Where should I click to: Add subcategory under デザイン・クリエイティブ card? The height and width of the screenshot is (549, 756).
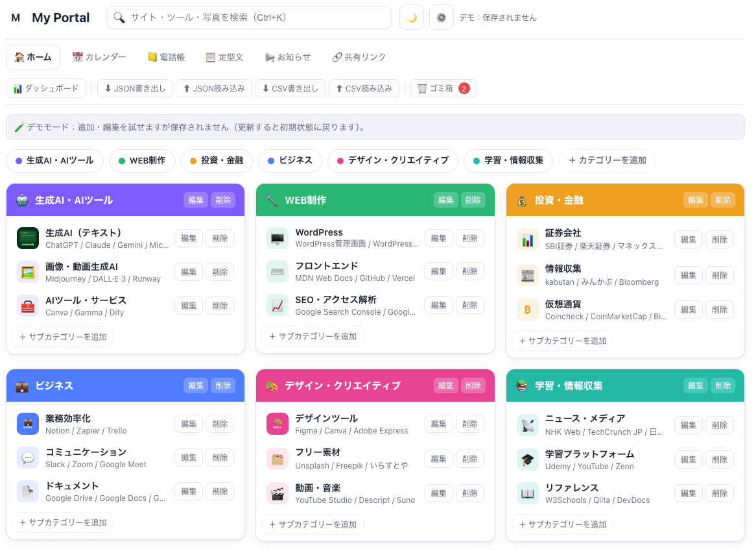(x=313, y=524)
